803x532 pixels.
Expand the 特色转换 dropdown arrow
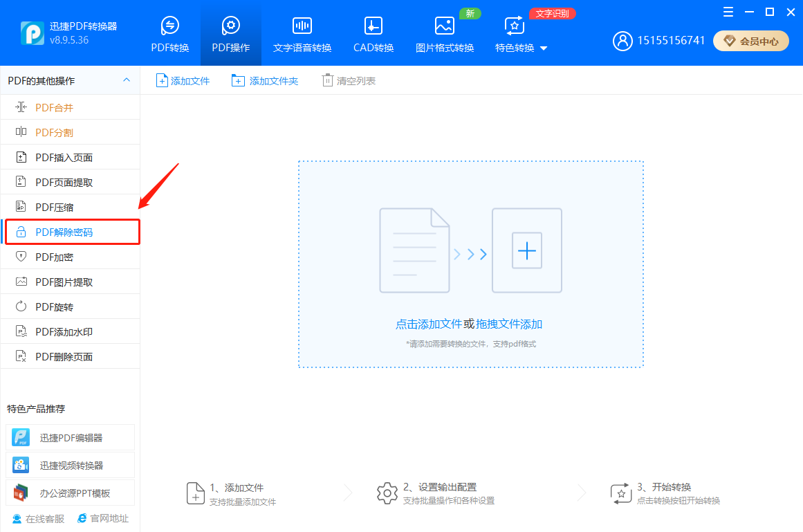click(544, 48)
